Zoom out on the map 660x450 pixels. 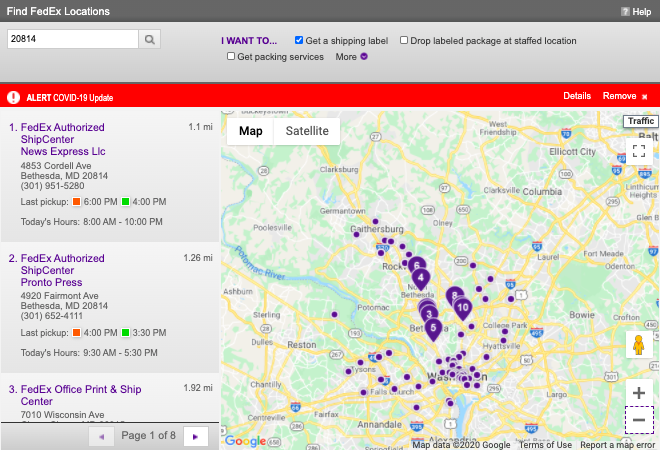click(639, 420)
